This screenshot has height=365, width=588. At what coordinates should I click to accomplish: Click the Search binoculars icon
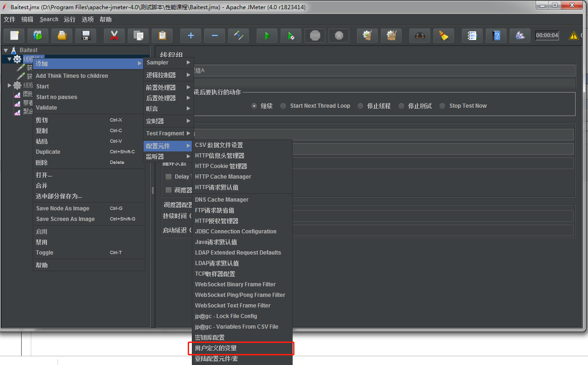pos(420,35)
